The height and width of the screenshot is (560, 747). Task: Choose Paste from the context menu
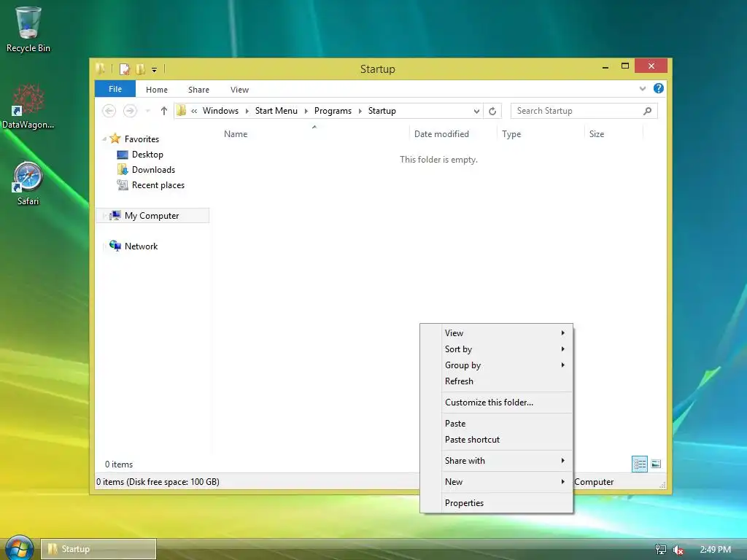(496, 424)
